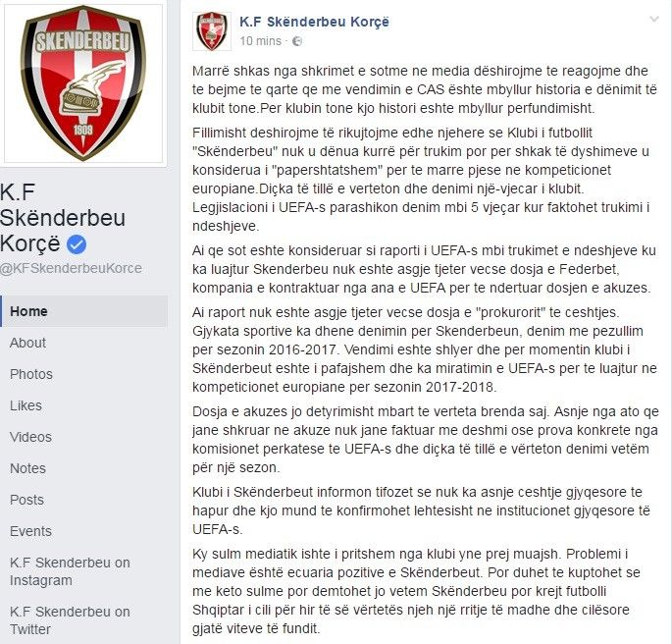Open the Home tab in sidebar
Viewport: 672px width, 644px height.
coord(84,311)
